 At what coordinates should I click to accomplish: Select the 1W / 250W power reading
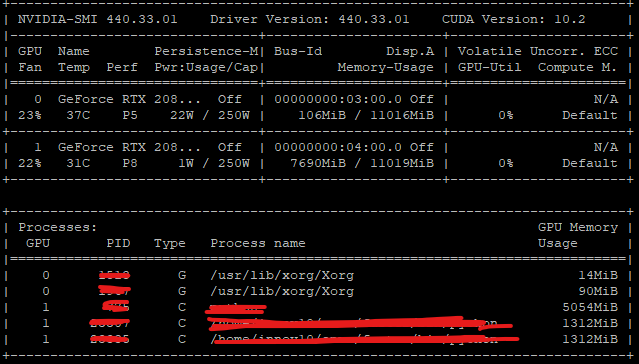[214, 163]
